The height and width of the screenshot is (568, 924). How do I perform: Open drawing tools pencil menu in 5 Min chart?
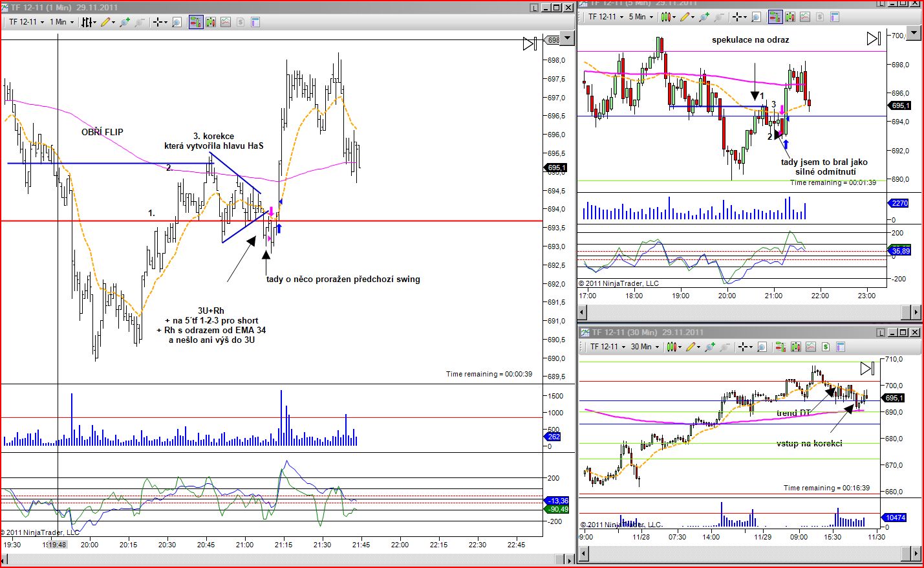pyautogui.click(x=686, y=17)
